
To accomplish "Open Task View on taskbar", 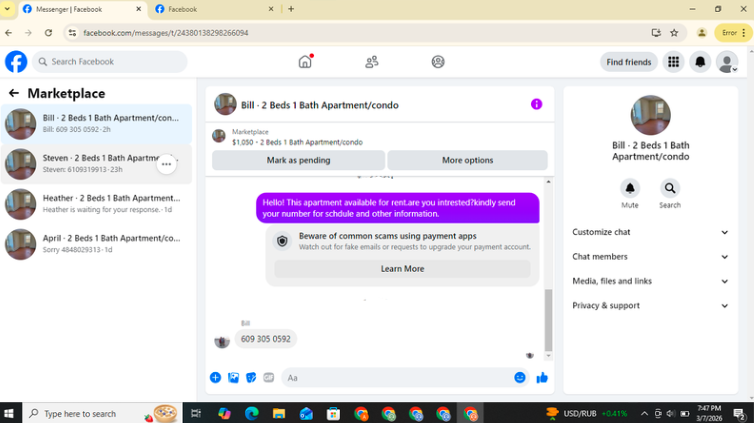I will click(x=196, y=413).
